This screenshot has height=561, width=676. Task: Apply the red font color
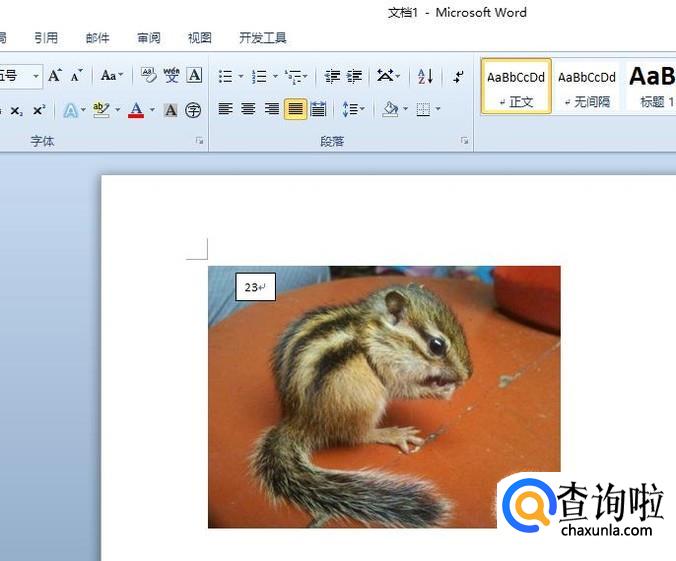click(136, 110)
